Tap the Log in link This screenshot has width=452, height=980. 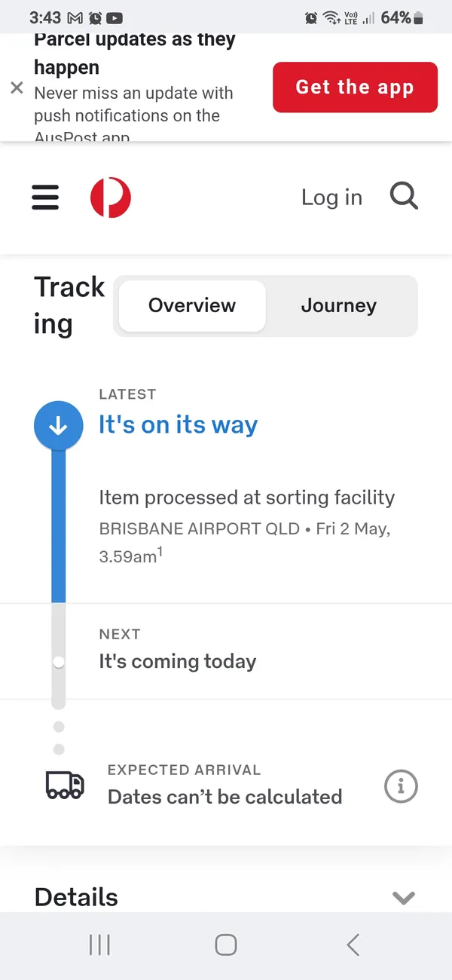(x=331, y=198)
